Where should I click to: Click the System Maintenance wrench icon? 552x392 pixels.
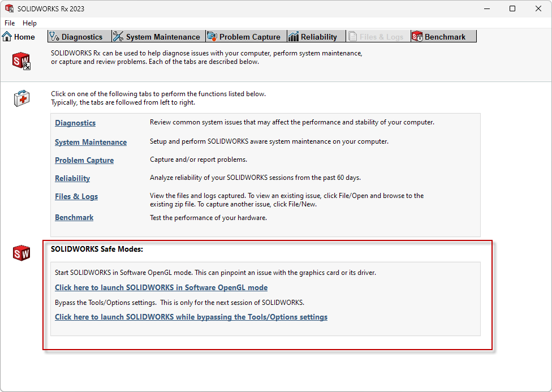click(117, 36)
